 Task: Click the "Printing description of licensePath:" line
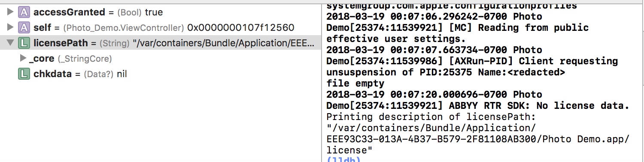click(x=434, y=117)
